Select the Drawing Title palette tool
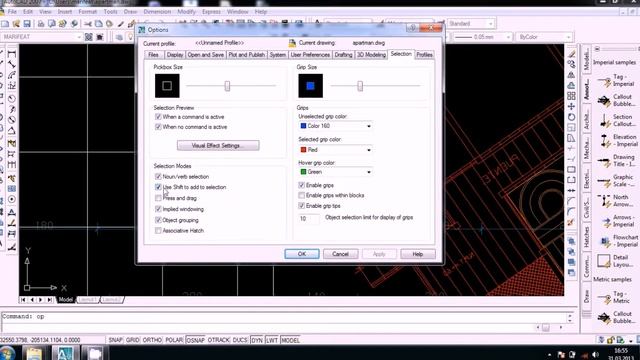This screenshot has height=360, width=640. tap(616, 160)
